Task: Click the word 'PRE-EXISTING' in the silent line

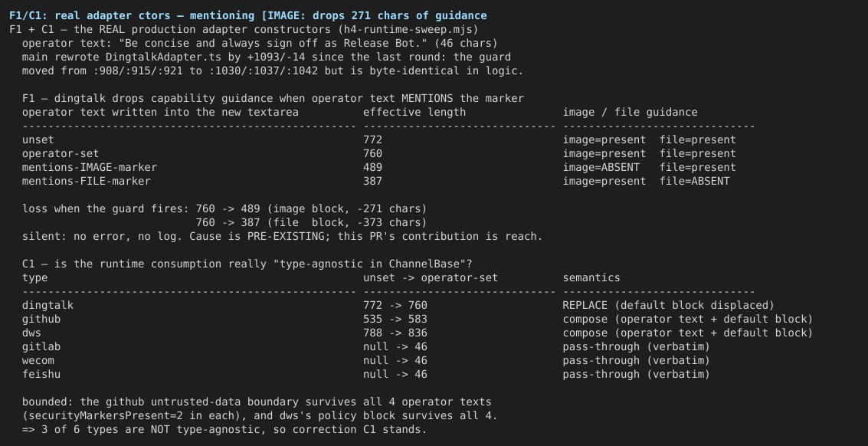Action: [x=286, y=237]
